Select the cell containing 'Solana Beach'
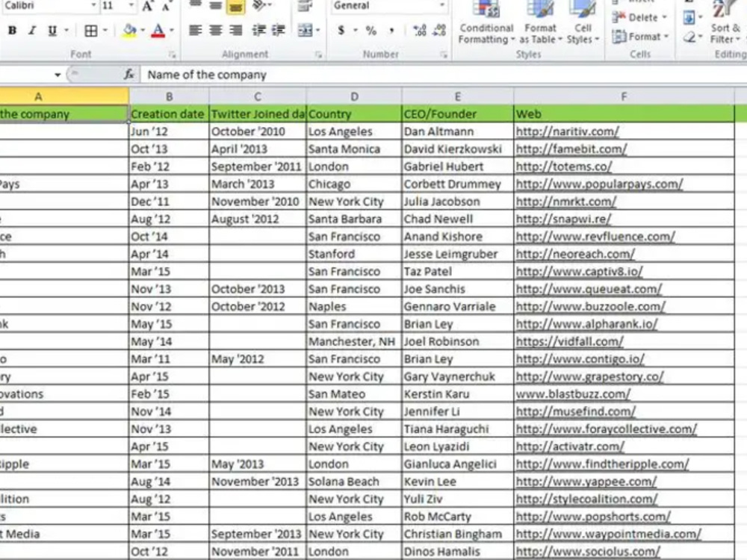This screenshot has height=560, width=747. (x=354, y=482)
